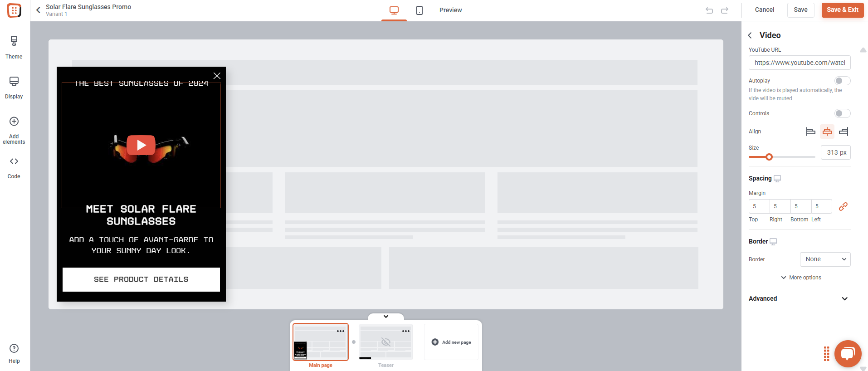Click the Size slider handle

click(x=769, y=157)
